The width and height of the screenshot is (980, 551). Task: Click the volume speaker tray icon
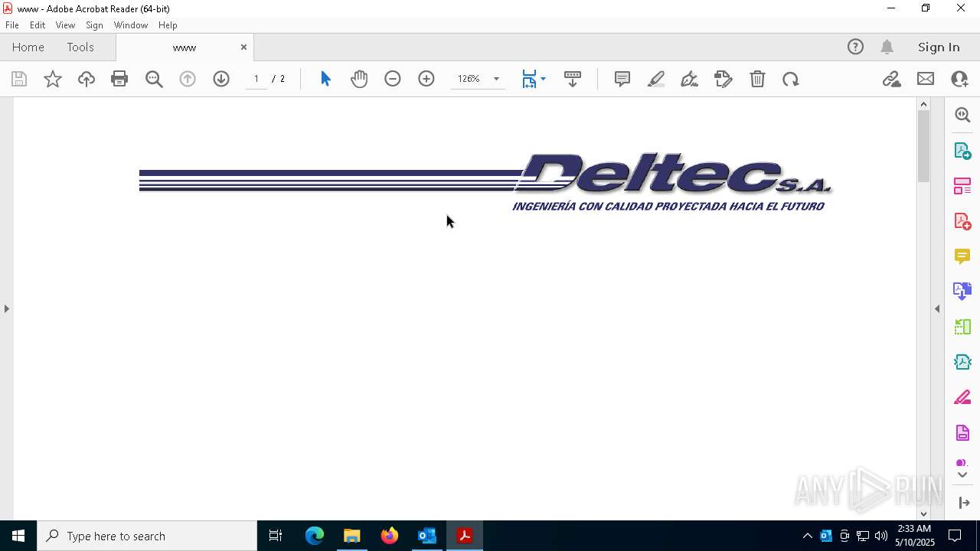tap(881, 536)
